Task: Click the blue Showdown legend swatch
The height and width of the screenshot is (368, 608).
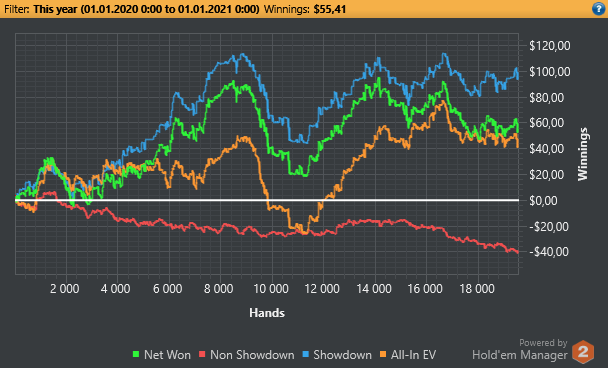Action: 305,354
